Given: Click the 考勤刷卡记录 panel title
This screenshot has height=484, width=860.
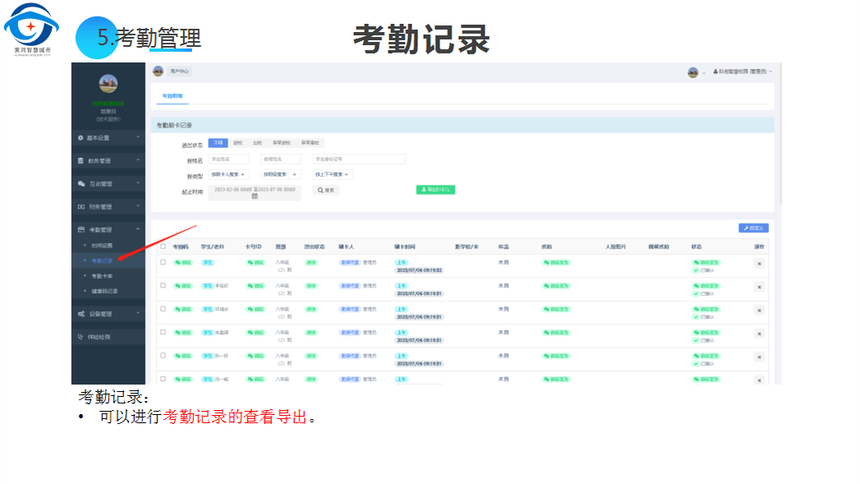Looking at the screenshot, I should (174, 126).
